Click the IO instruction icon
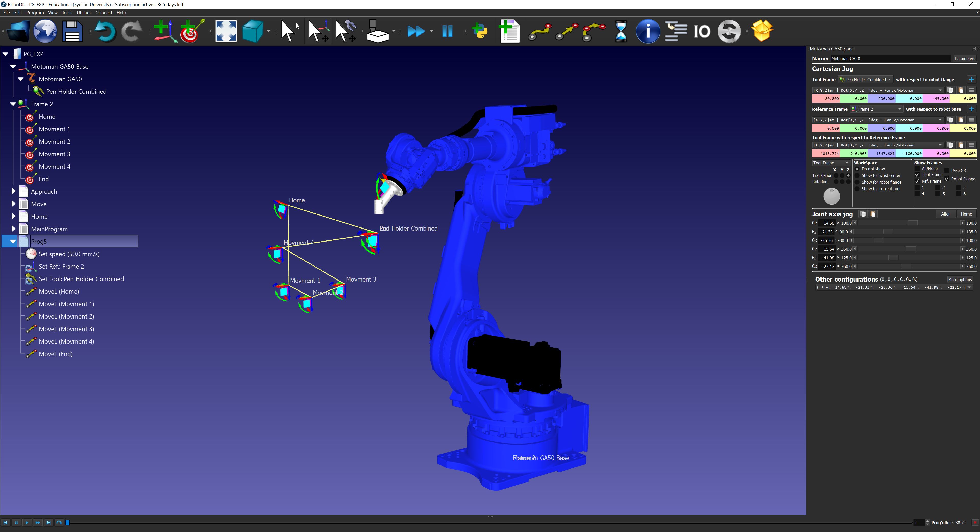 702,31
